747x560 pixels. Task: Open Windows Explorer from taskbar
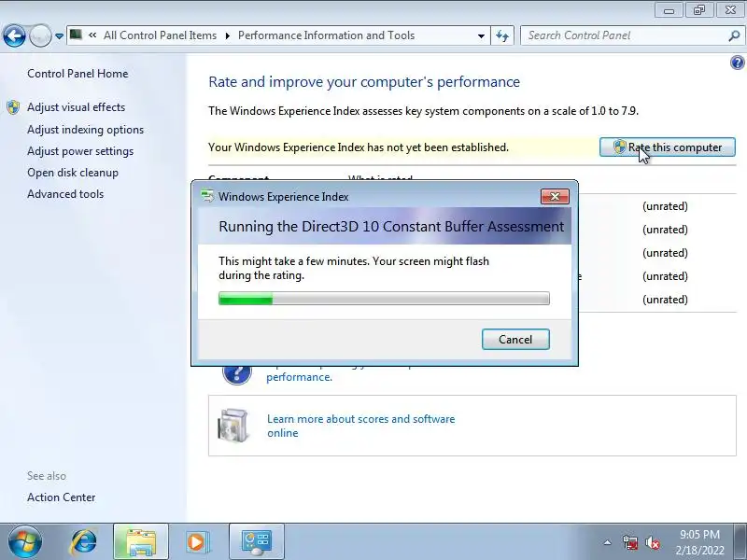pos(141,542)
